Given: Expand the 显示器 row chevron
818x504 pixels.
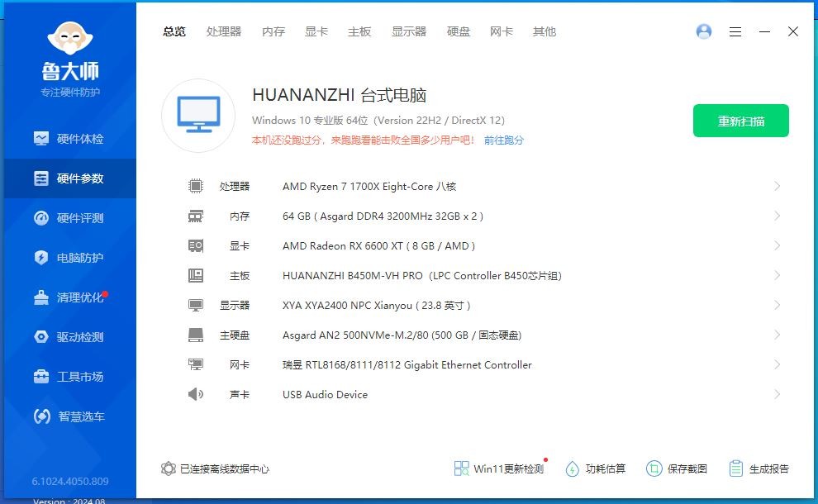Looking at the screenshot, I should click(777, 305).
